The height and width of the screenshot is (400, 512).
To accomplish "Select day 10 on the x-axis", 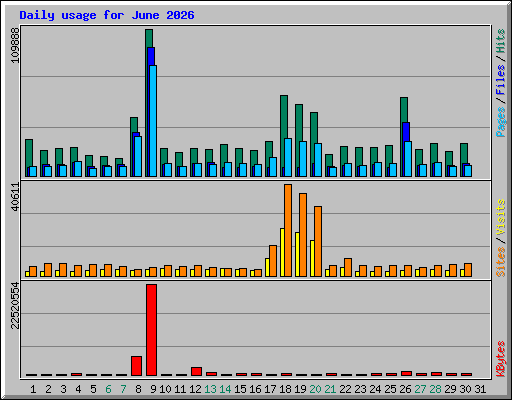I will [x=165, y=389].
